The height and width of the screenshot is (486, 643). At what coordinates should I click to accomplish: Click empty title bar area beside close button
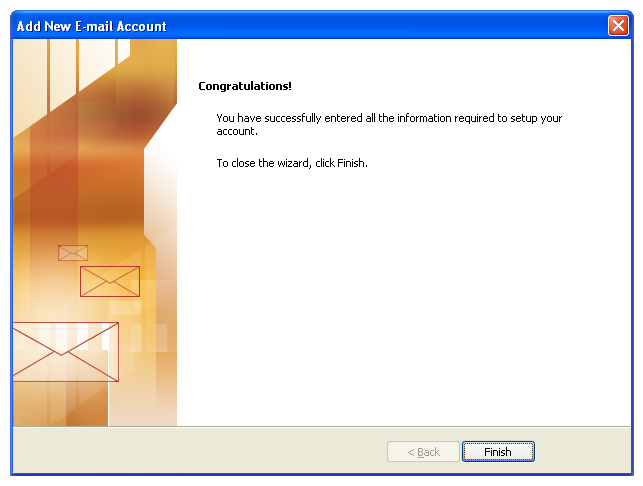pyautogui.click(x=385, y=26)
